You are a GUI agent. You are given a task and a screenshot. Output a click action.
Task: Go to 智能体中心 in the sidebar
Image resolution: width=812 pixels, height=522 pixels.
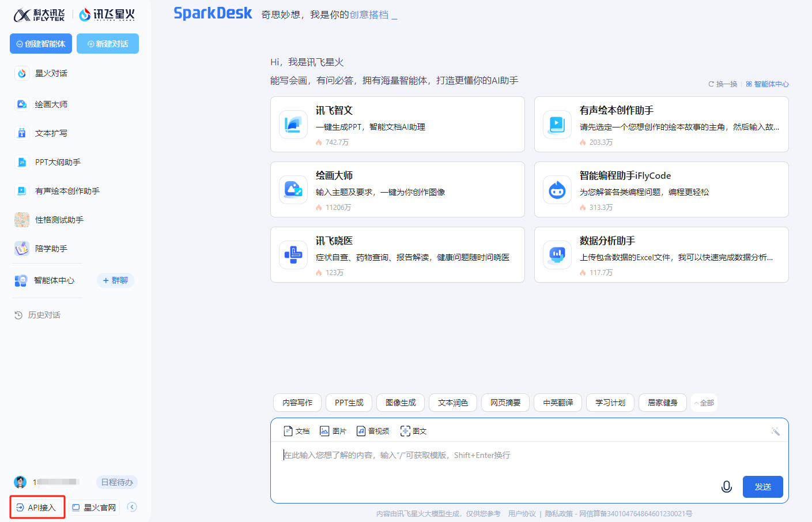(x=54, y=280)
